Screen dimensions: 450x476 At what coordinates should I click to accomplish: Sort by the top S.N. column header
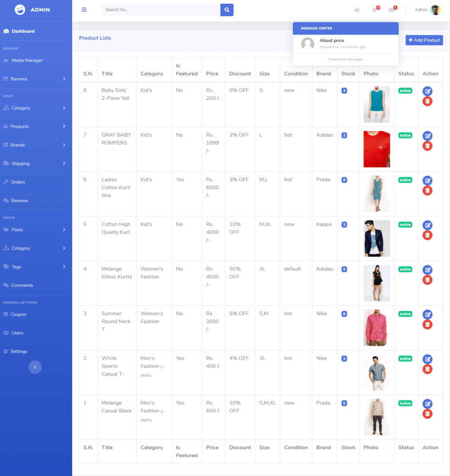tap(88, 73)
